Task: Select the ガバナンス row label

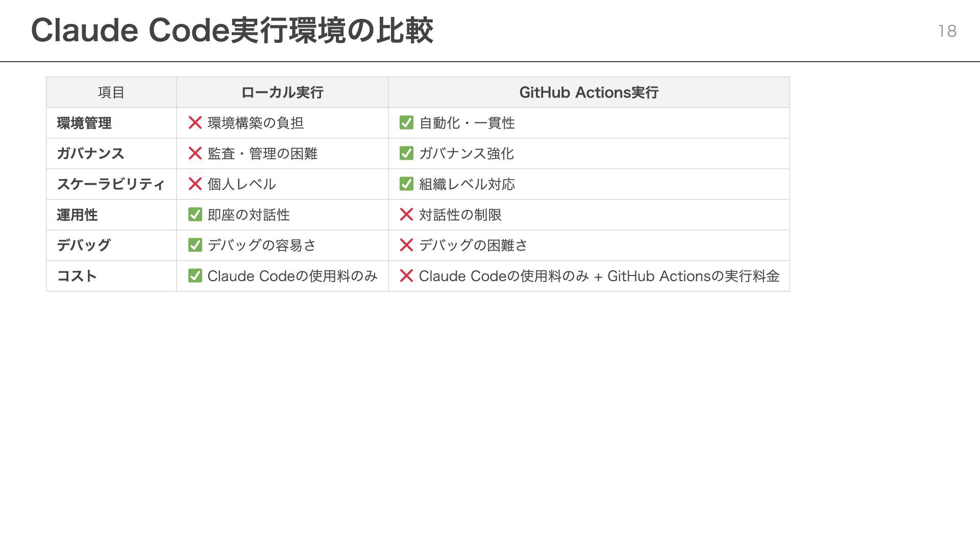Action: [90, 154]
